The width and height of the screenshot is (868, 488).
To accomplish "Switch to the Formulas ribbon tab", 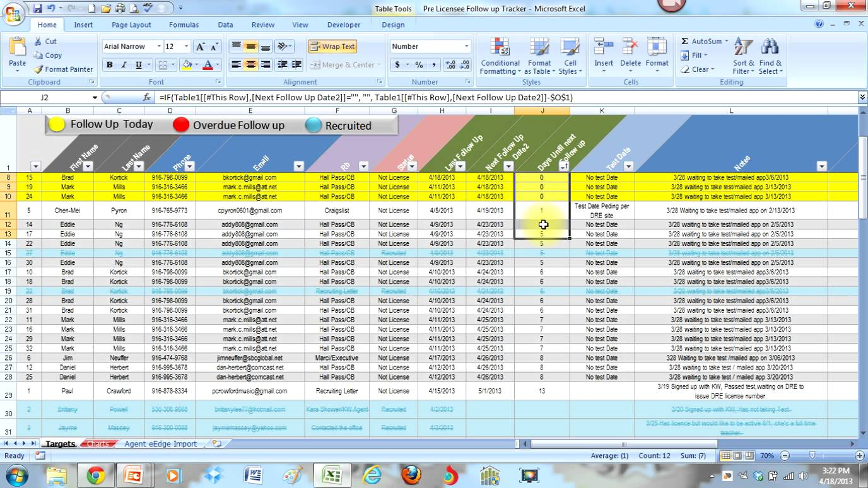I will (184, 25).
